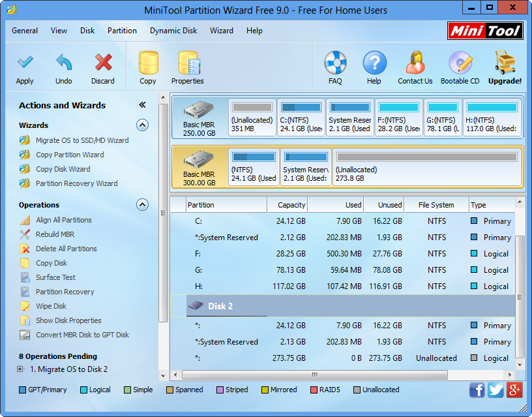
Task: Select Rebuild MBR operation
Action: coord(55,234)
